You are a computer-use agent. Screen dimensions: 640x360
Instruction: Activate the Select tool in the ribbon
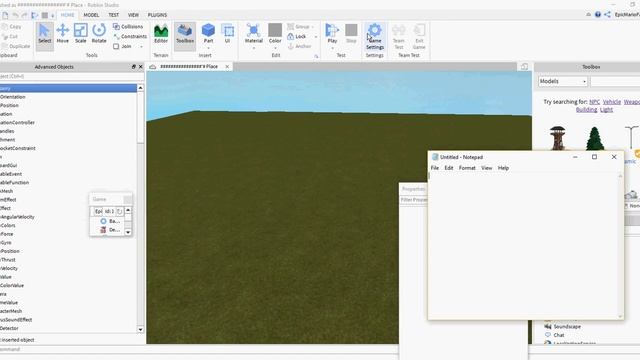point(44,36)
